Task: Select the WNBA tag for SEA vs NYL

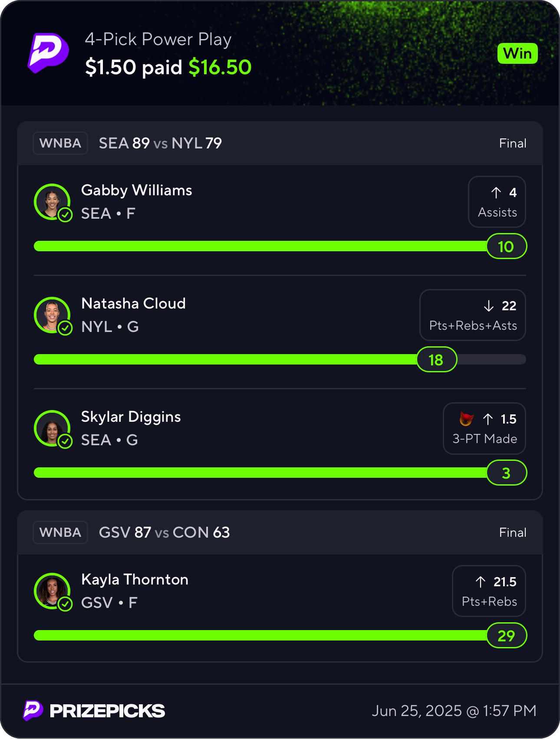Action: point(60,143)
